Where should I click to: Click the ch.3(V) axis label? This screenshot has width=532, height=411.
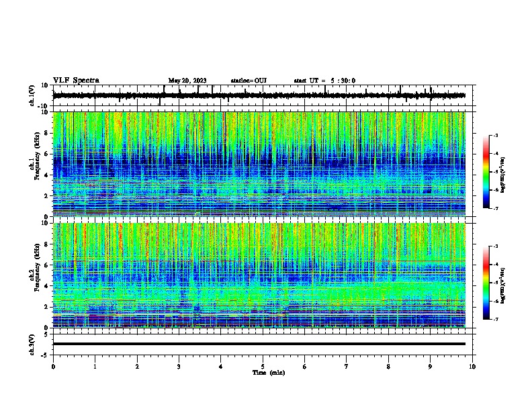click(32, 345)
